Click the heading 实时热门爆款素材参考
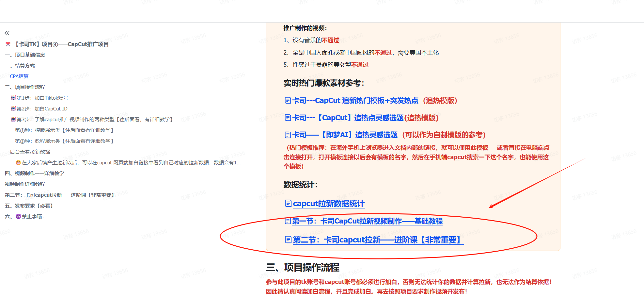This screenshot has width=644, height=298. pos(324,83)
